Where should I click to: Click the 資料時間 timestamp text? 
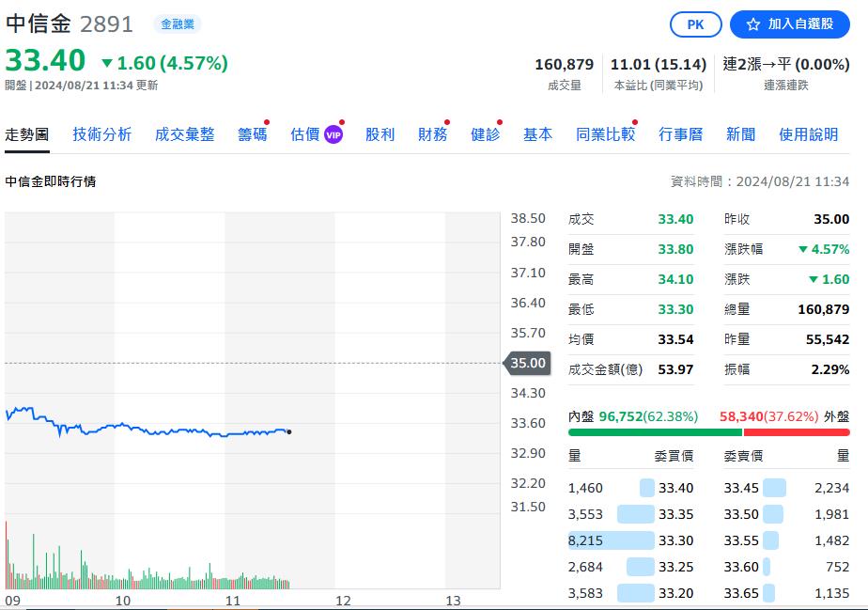click(x=759, y=181)
